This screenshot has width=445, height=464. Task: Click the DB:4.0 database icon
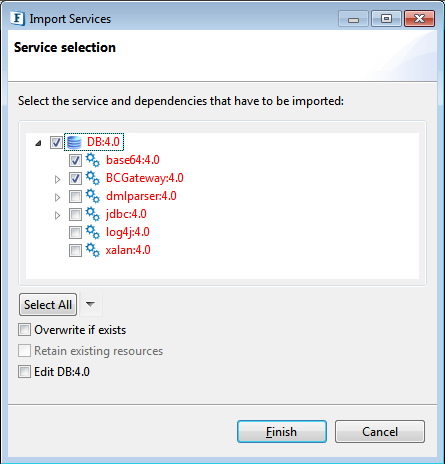click(74, 142)
